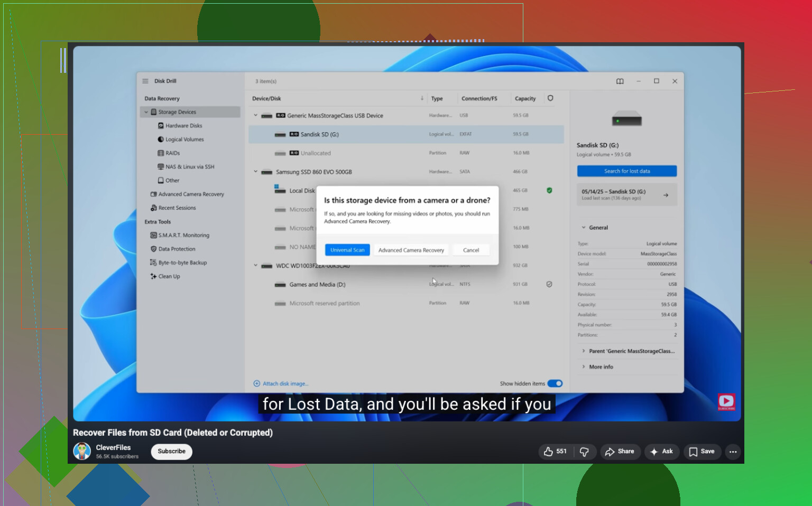The width and height of the screenshot is (812, 506).
Task: Sort by Connection/FS column header
Action: (x=479, y=99)
